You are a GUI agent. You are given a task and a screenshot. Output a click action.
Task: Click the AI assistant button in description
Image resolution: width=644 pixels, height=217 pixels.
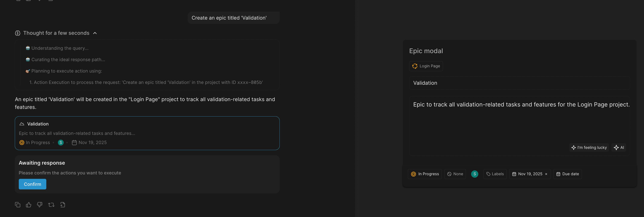(x=619, y=147)
